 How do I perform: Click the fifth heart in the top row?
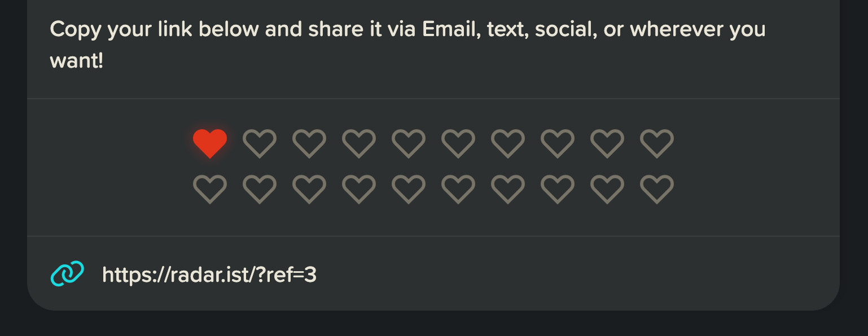coord(409,143)
